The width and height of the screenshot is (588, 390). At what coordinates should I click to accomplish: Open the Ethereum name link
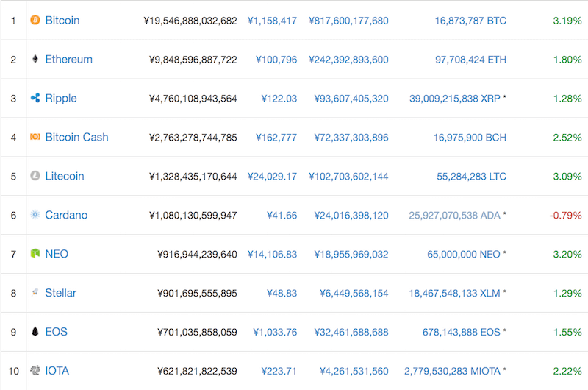(x=68, y=60)
